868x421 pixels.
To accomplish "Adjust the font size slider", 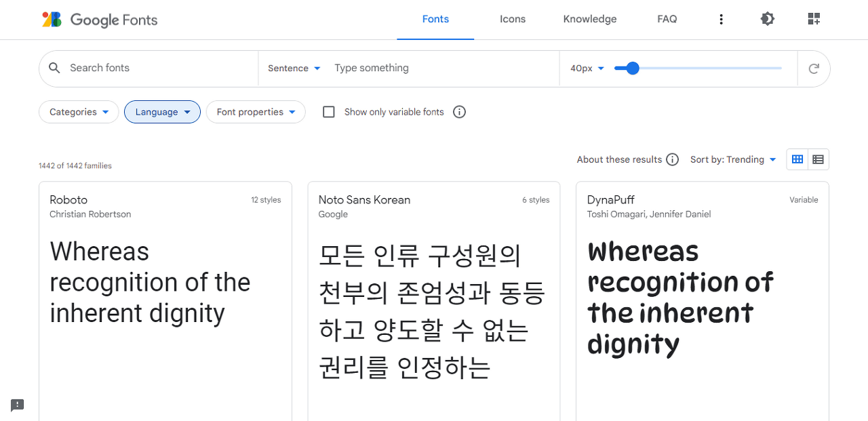I will 632,68.
